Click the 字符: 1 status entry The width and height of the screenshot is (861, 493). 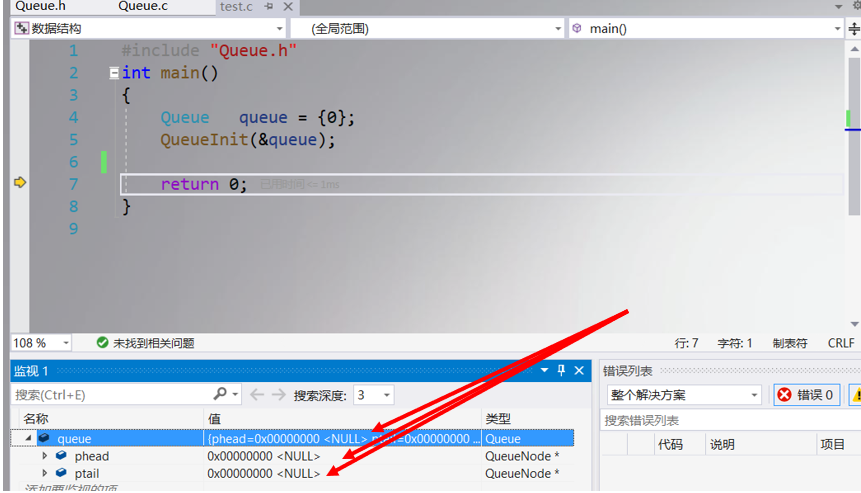735,343
